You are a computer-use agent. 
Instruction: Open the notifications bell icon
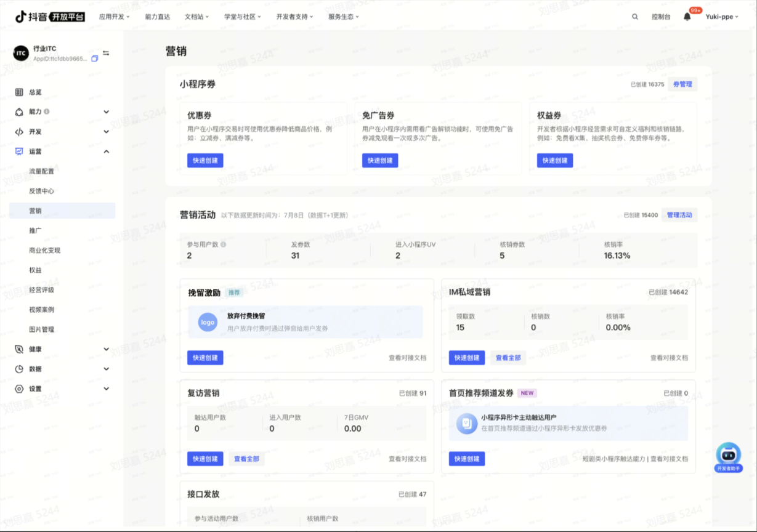pyautogui.click(x=687, y=17)
